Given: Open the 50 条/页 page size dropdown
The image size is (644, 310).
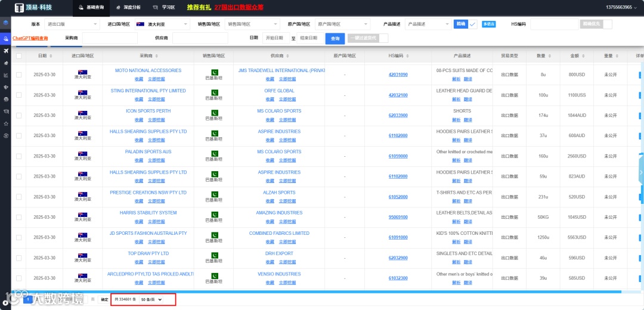Looking at the screenshot, I should [x=151, y=300].
